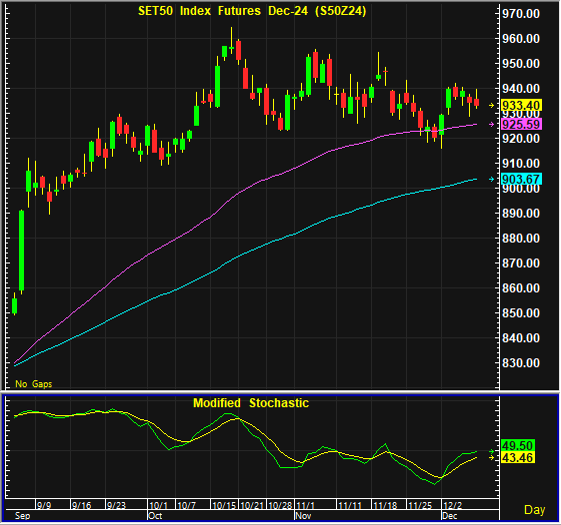Click the yellow arrow next to 933.40
This screenshot has width=561, height=525.
point(492,105)
